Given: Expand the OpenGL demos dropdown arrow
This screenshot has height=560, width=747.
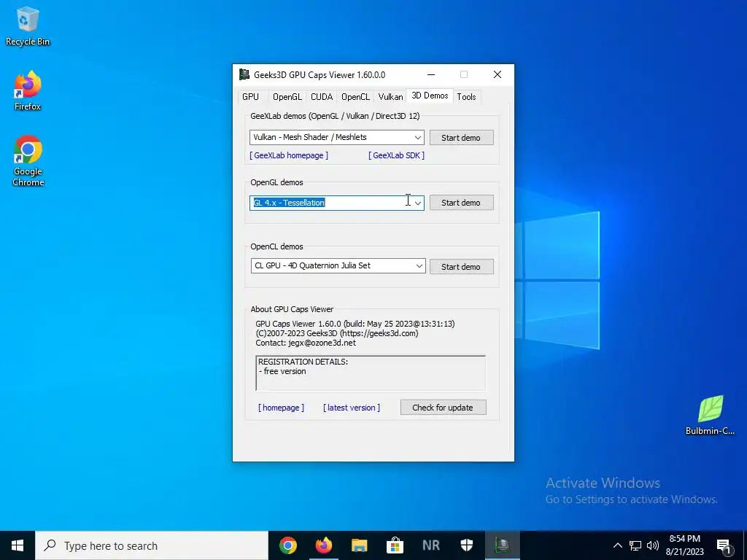Looking at the screenshot, I should 418,203.
